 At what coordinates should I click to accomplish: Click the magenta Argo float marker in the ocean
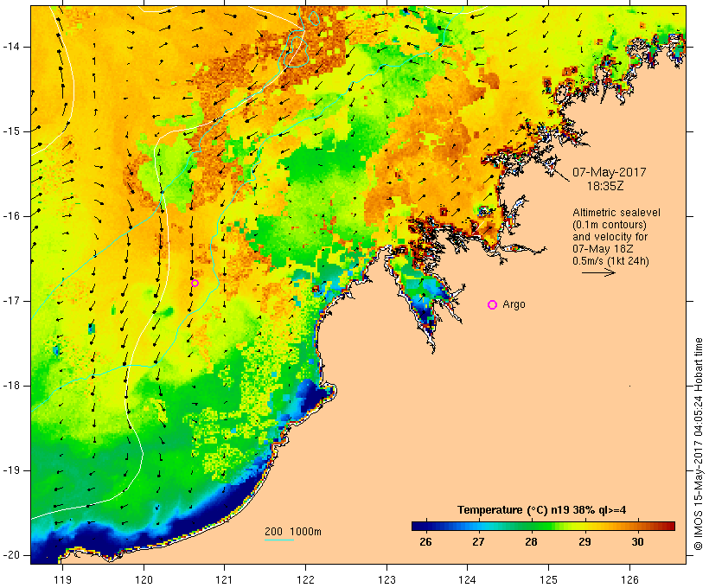195,283
